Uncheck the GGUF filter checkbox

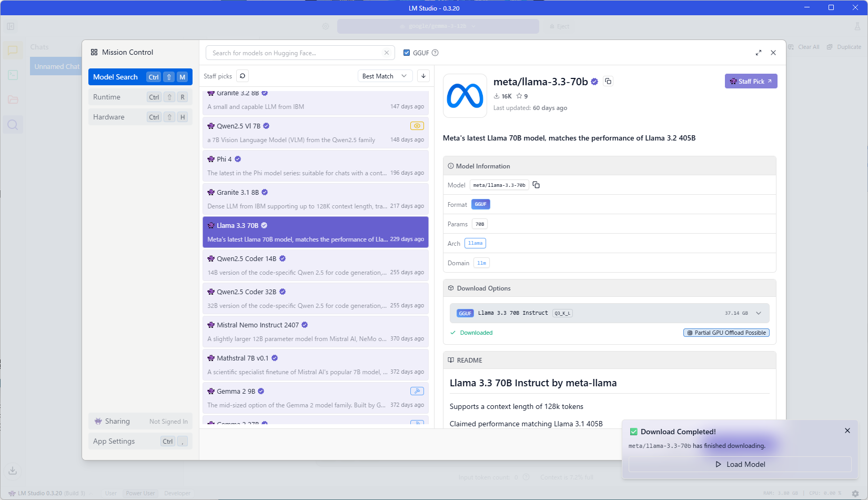pyautogui.click(x=407, y=53)
